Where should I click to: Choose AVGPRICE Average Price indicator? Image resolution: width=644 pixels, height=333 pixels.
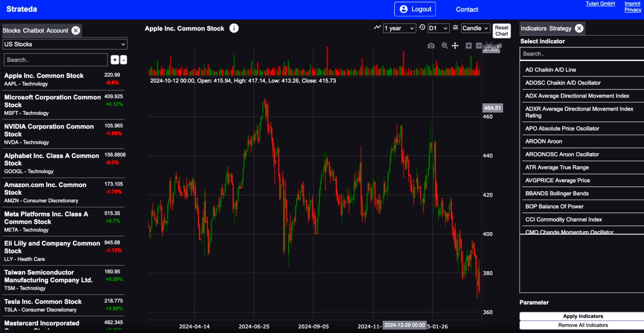(x=583, y=181)
